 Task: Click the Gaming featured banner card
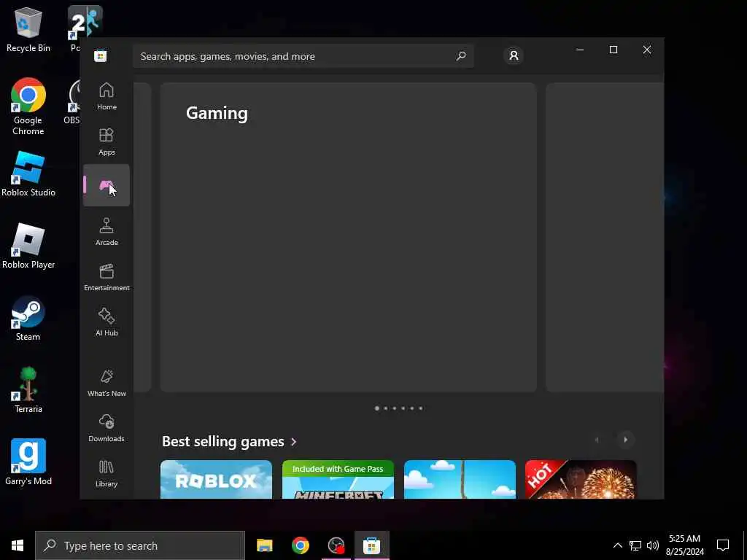tap(348, 237)
